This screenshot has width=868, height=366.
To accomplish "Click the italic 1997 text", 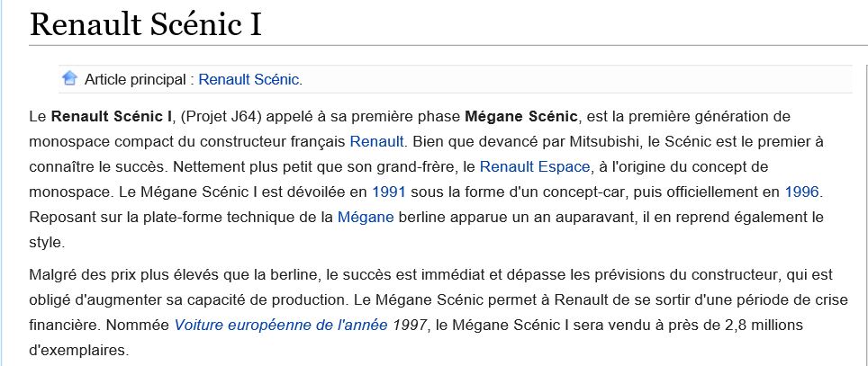I will point(410,326).
